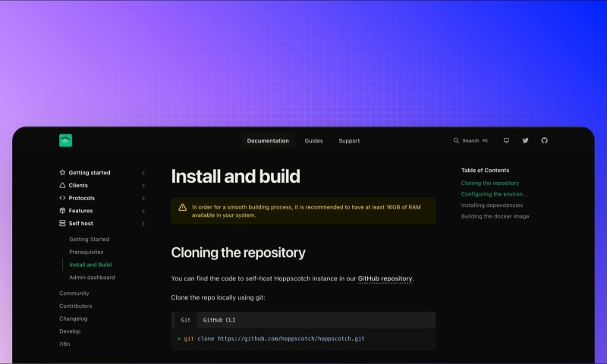Jump to Configuring the environ... in contents
This screenshot has width=607, height=364.
pyautogui.click(x=494, y=194)
